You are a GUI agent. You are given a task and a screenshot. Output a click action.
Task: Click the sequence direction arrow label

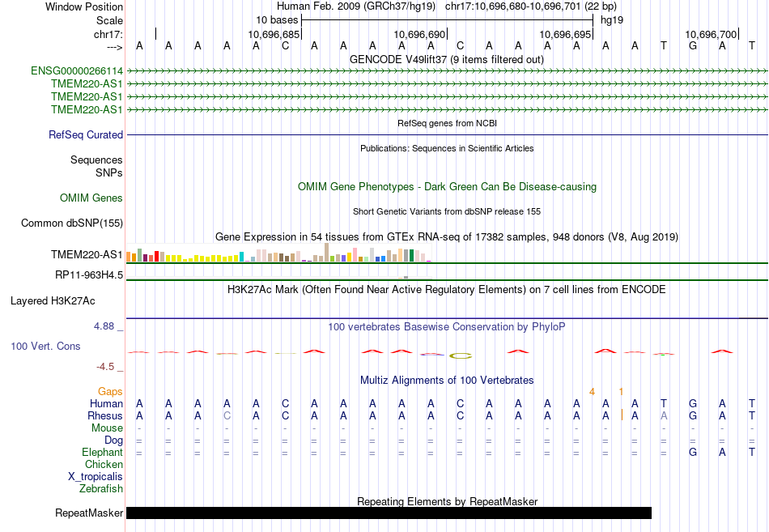coord(115,47)
